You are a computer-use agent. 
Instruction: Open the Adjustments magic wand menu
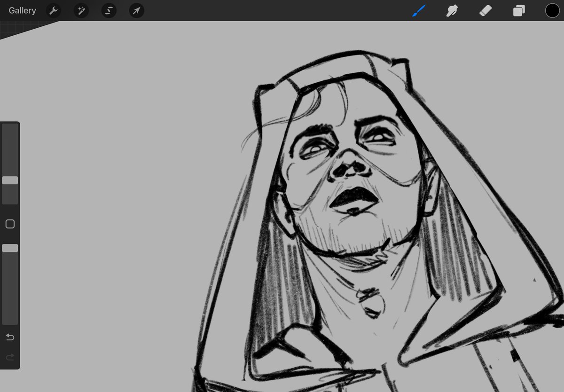[x=81, y=10]
